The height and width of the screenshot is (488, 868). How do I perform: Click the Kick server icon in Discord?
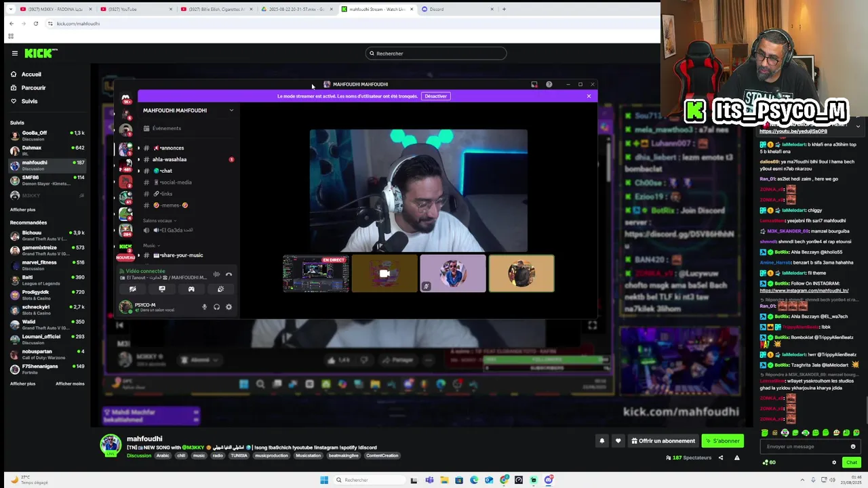point(125,247)
